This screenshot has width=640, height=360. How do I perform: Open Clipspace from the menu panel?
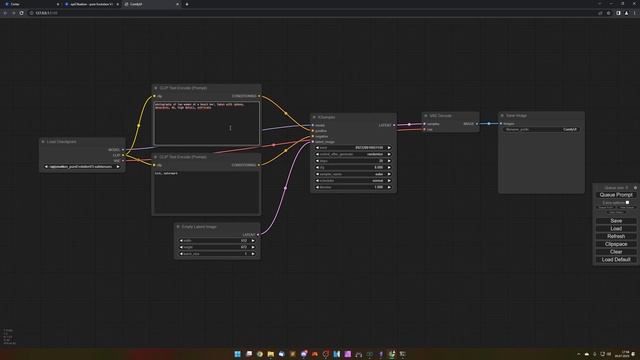[x=616, y=244]
